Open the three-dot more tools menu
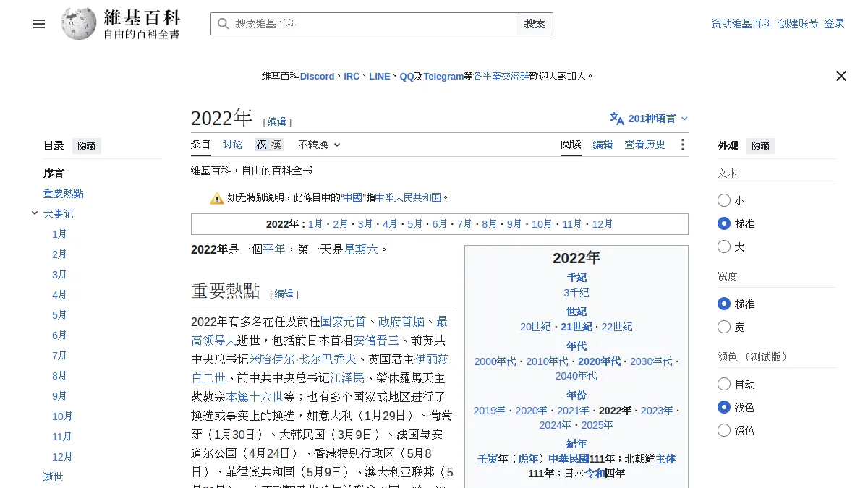The image size is (868, 488). (682, 145)
